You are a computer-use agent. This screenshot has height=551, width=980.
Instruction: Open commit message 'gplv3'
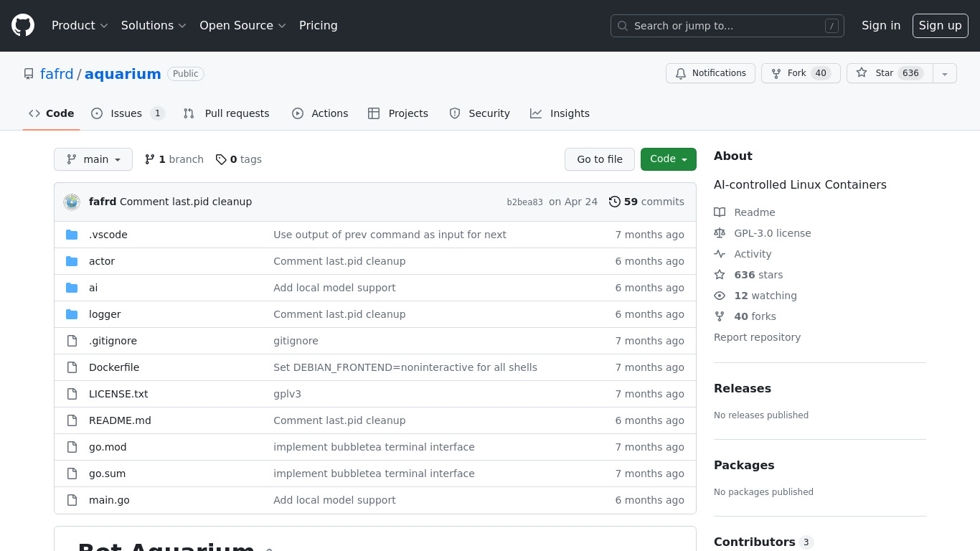click(287, 394)
